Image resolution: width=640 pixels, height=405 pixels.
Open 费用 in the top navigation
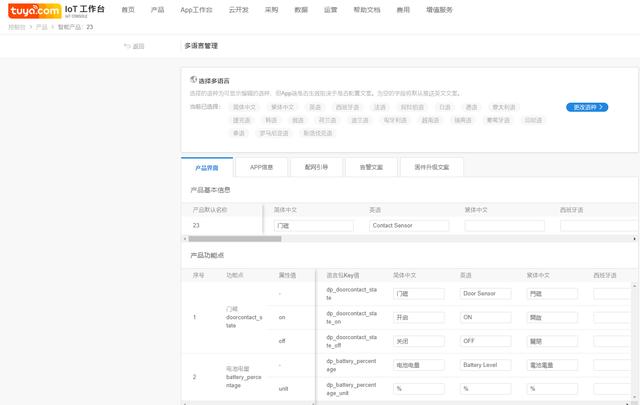[x=403, y=10]
